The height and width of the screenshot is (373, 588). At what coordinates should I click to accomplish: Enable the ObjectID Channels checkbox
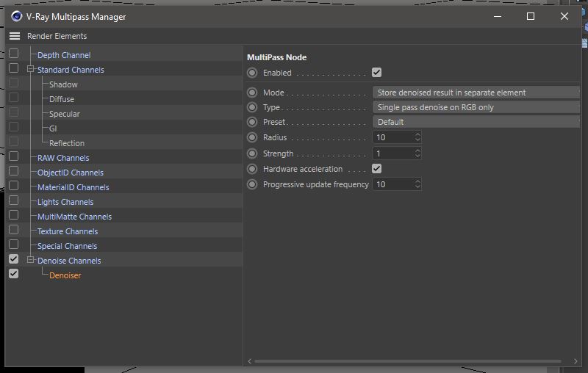pos(13,171)
